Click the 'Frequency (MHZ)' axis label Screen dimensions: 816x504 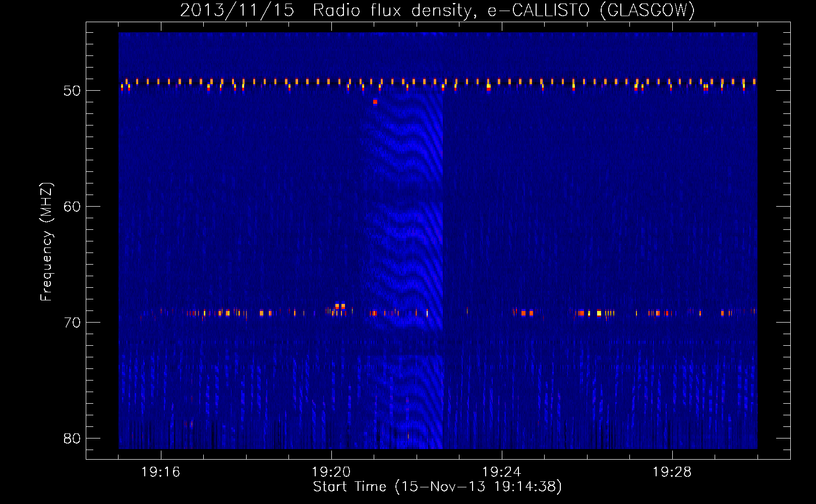pyautogui.click(x=46, y=242)
